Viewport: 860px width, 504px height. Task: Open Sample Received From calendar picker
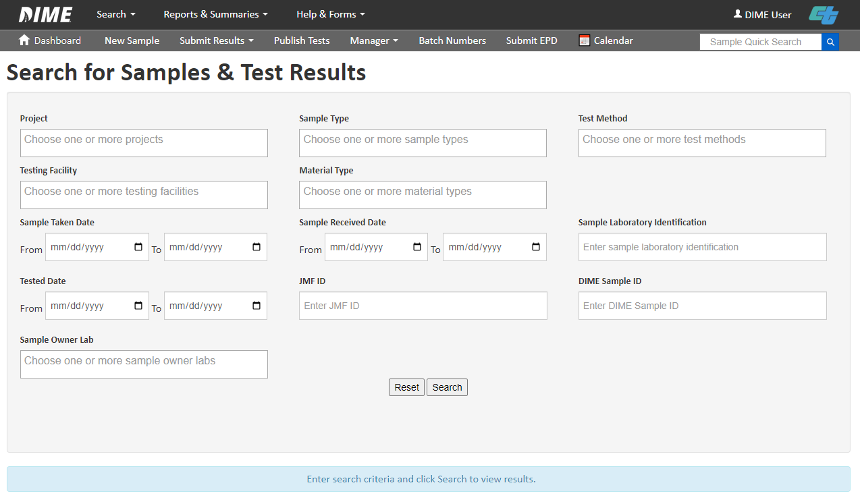[417, 247]
